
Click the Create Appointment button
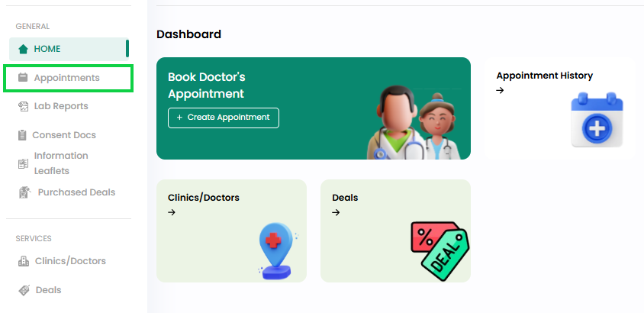pyautogui.click(x=224, y=118)
